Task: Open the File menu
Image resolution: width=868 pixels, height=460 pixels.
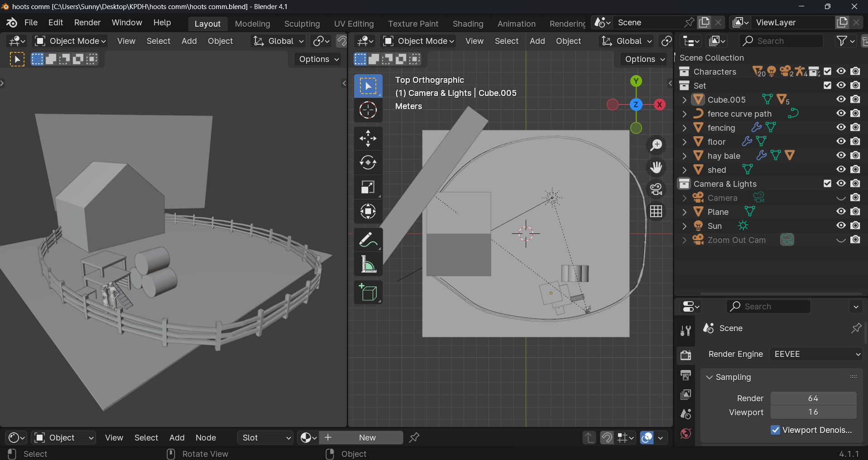Action: pos(31,23)
